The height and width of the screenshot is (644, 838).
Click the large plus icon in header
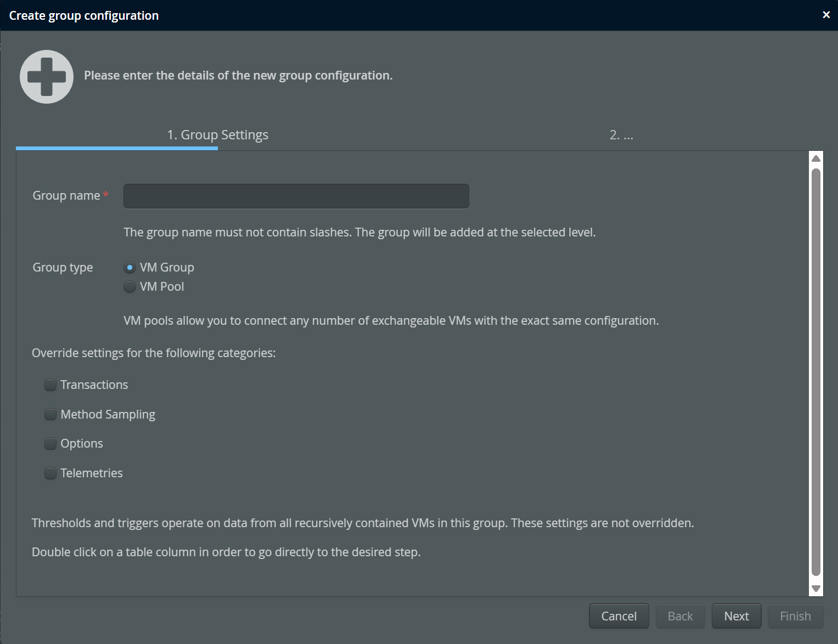(x=47, y=77)
